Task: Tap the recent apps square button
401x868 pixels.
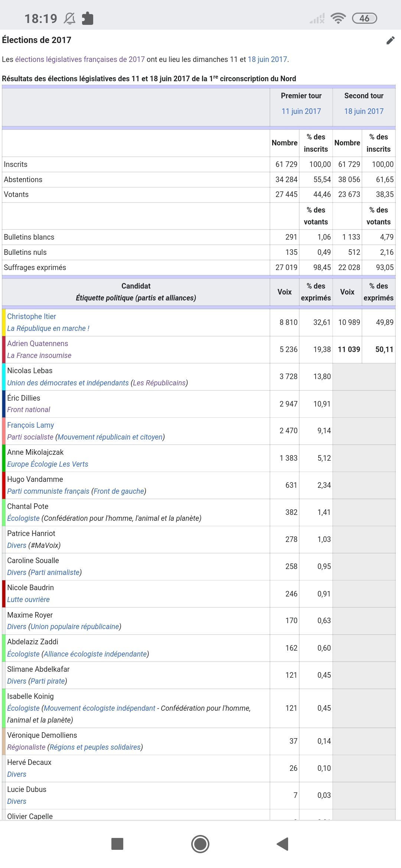Action: click(117, 844)
